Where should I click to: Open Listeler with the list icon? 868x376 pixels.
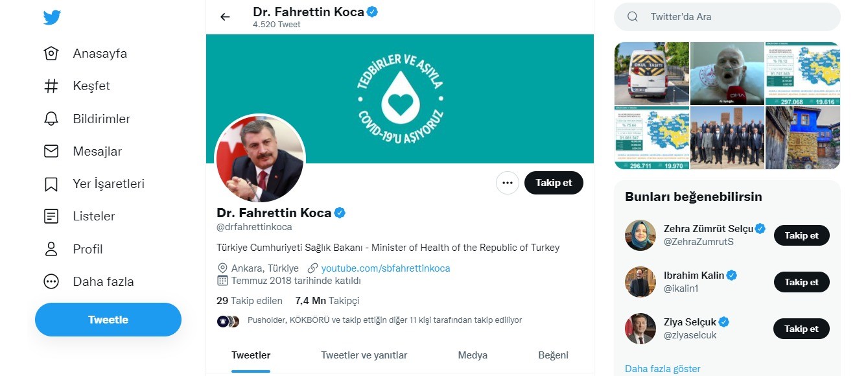(52, 216)
